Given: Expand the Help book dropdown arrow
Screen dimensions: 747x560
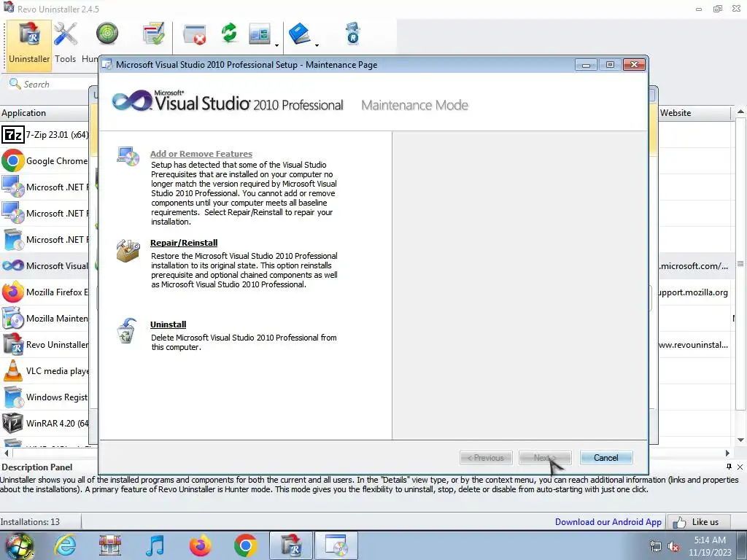Looking at the screenshot, I should pos(317,46).
